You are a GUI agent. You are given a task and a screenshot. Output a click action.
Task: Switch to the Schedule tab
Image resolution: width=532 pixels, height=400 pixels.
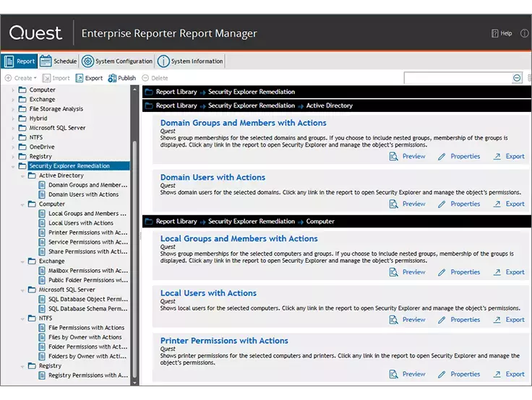point(59,61)
